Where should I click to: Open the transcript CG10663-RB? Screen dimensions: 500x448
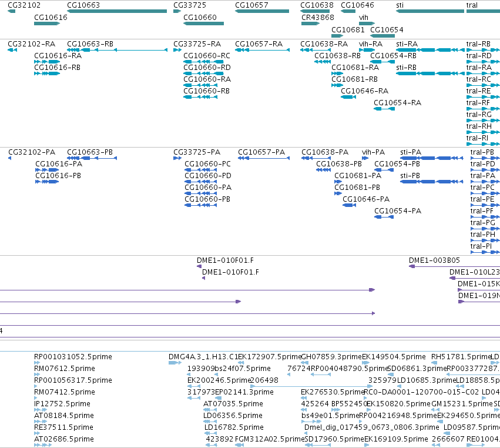click(117, 50)
